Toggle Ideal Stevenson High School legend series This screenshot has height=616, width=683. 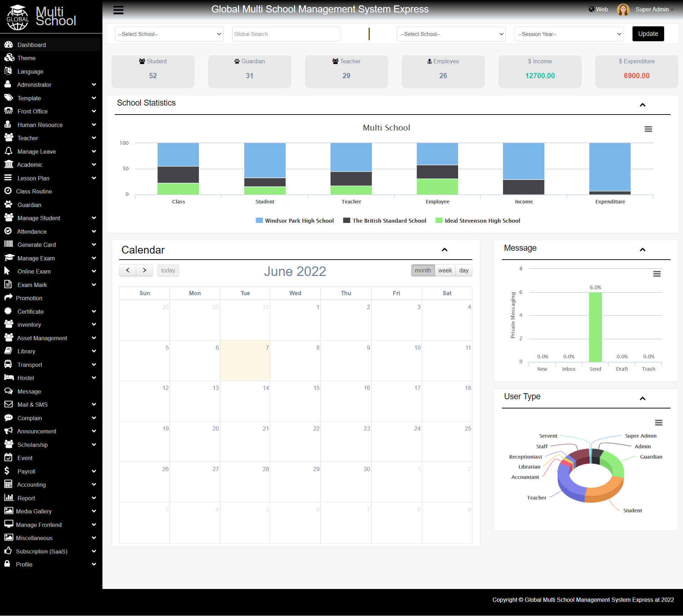tap(478, 221)
